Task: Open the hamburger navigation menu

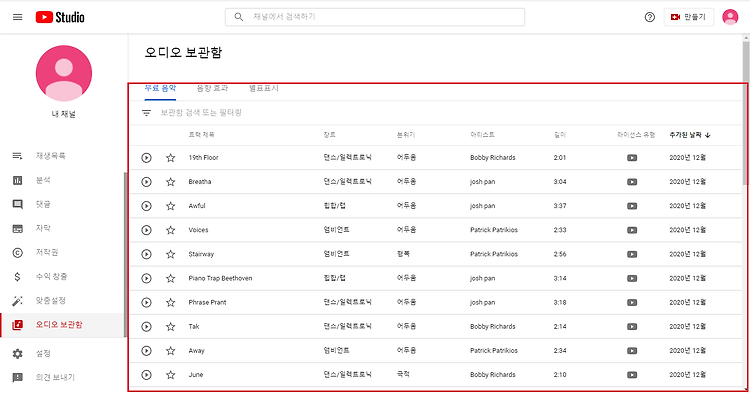Action: coord(18,17)
